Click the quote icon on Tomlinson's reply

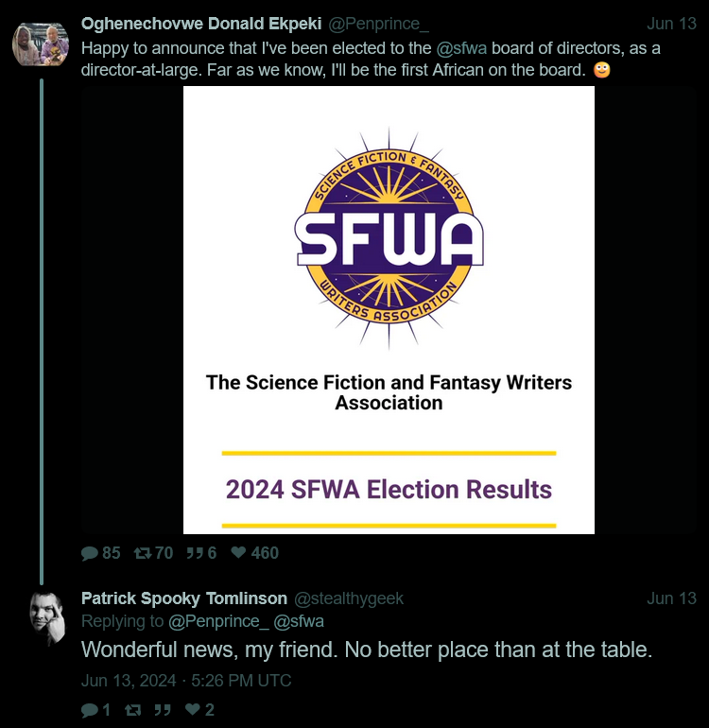(163, 710)
